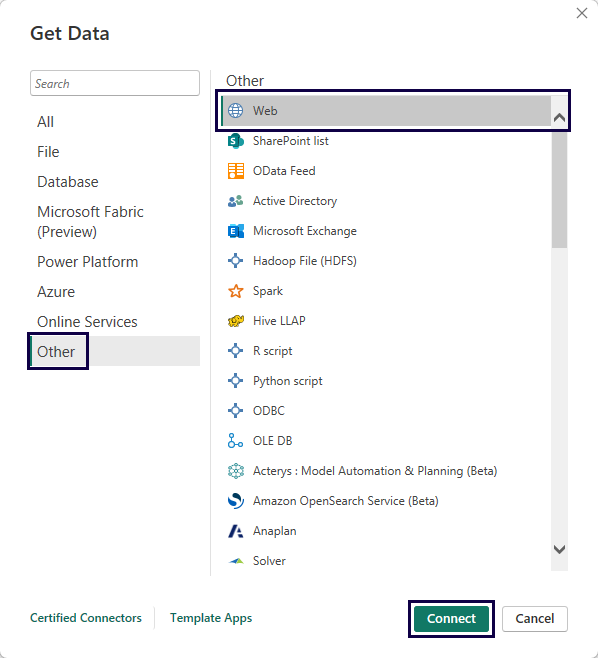Click the Amazon OpenSearch Service icon

click(235, 501)
